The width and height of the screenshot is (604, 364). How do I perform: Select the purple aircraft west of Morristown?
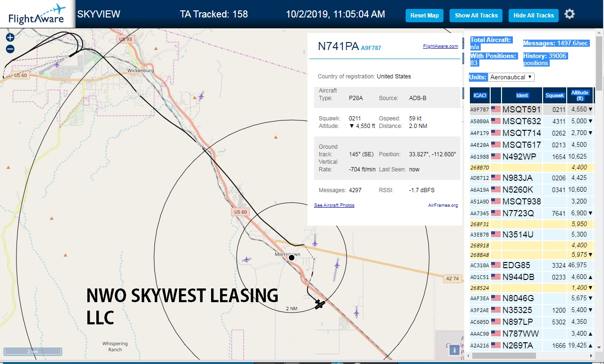(x=246, y=259)
